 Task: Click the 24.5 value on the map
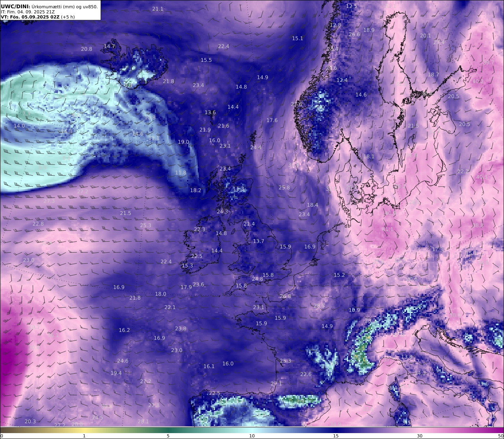click(x=98, y=417)
